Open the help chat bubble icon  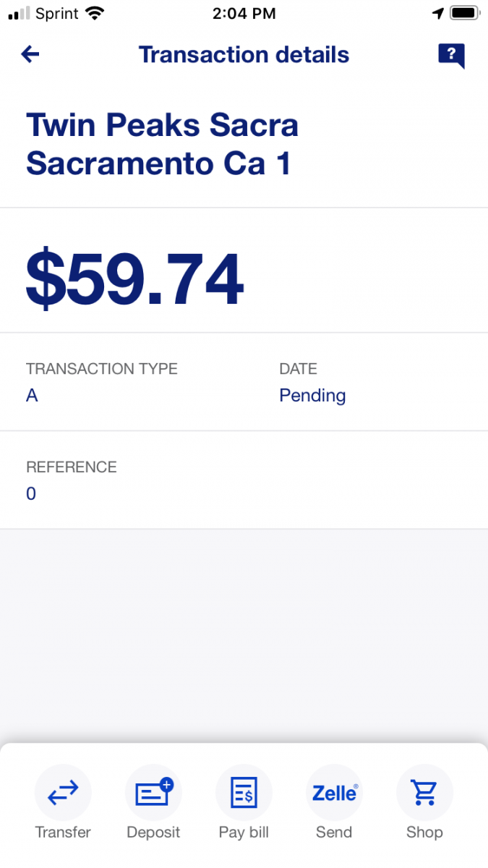pyautogui.click(x=451, y=55)
